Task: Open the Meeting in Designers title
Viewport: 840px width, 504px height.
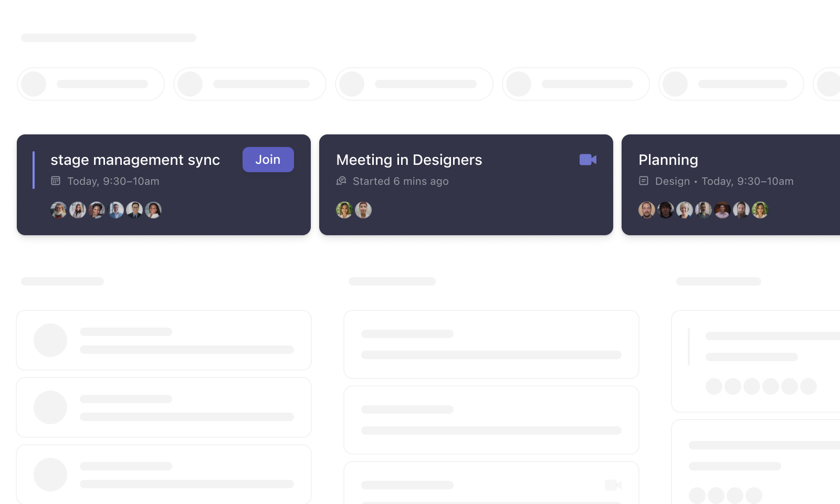Action: [x=409, y=160]
